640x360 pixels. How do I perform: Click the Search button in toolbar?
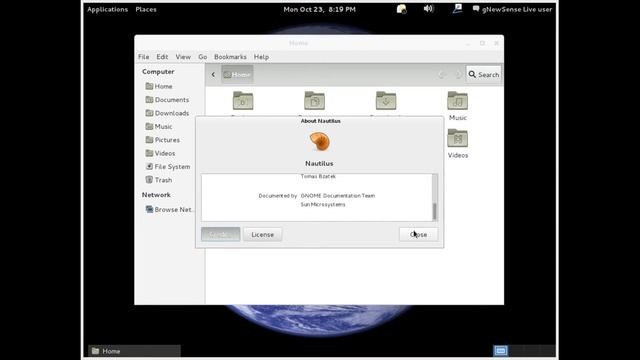(x=484, y=75)
